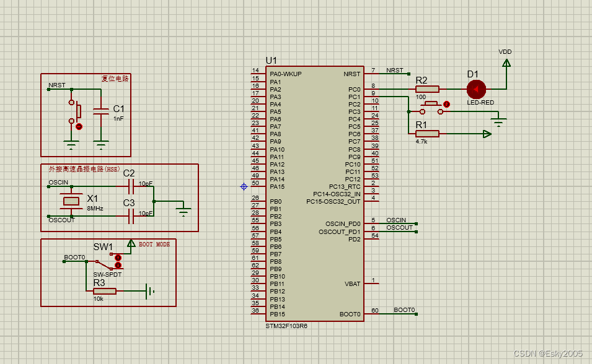Click capacitor C2 symbol
The image size is (592, 364).
click(131, 186)
